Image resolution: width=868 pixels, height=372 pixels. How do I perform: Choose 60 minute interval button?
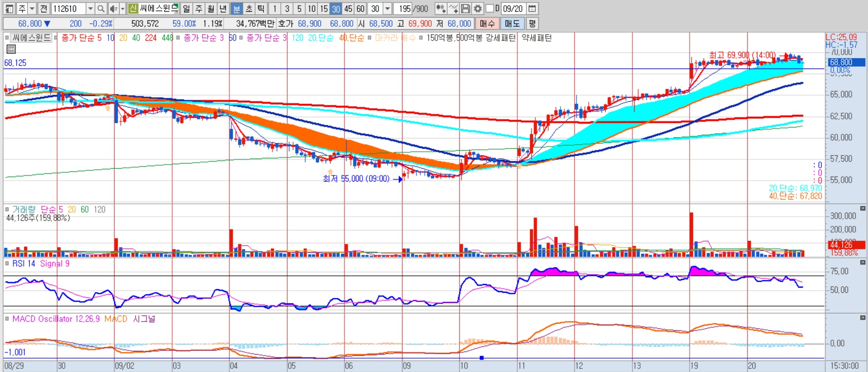(360, 9)
